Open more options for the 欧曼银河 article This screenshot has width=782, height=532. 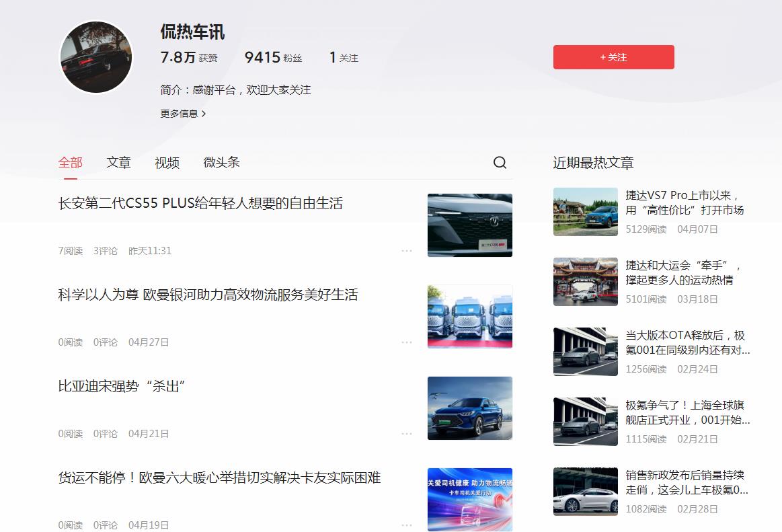[x=406, y=342]
